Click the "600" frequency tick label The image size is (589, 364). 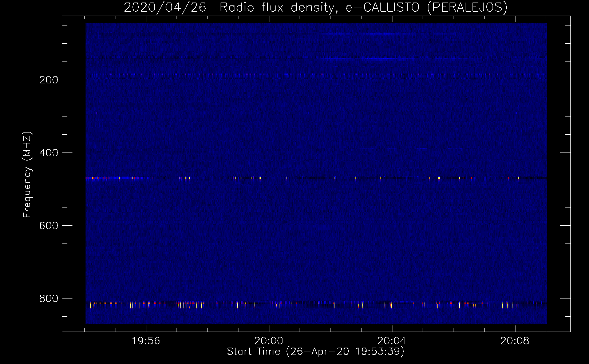click(49, 226)
